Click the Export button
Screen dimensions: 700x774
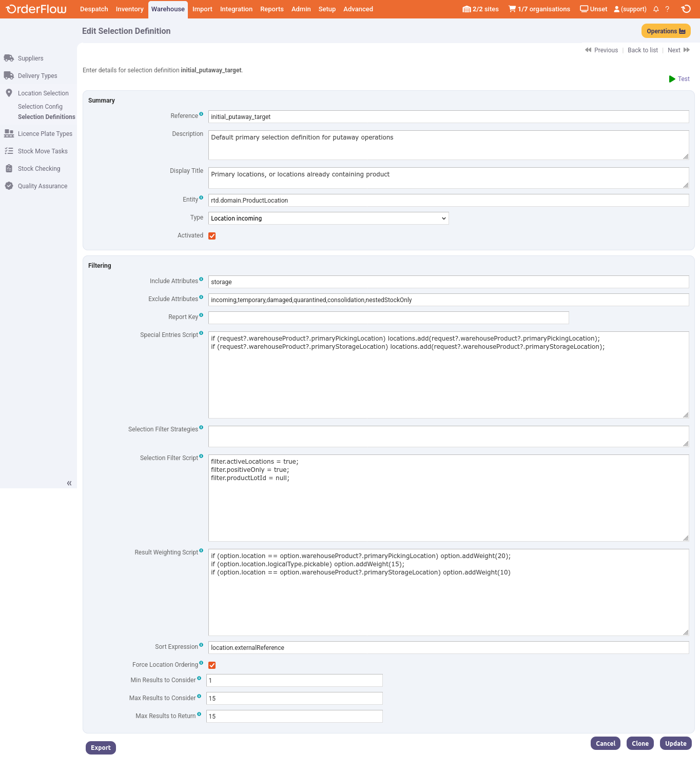101,748
